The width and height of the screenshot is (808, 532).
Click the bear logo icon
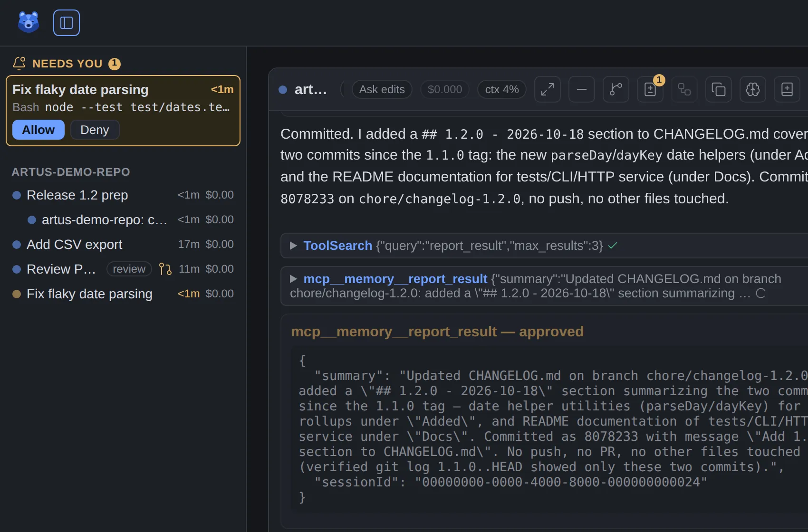(x=29, y=22)
